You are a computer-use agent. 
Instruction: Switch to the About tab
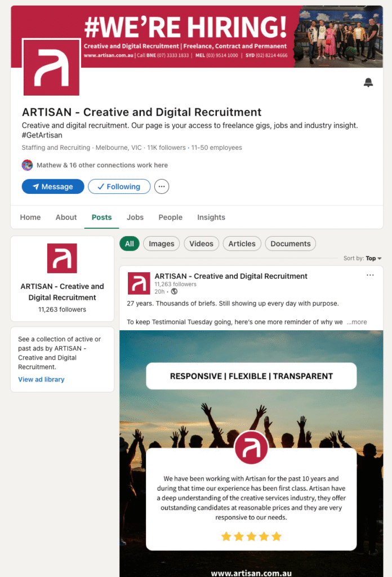[66, 218]
